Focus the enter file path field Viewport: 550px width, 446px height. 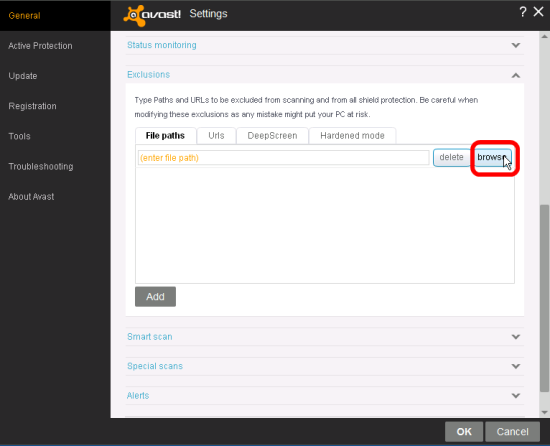click(283, 158)
